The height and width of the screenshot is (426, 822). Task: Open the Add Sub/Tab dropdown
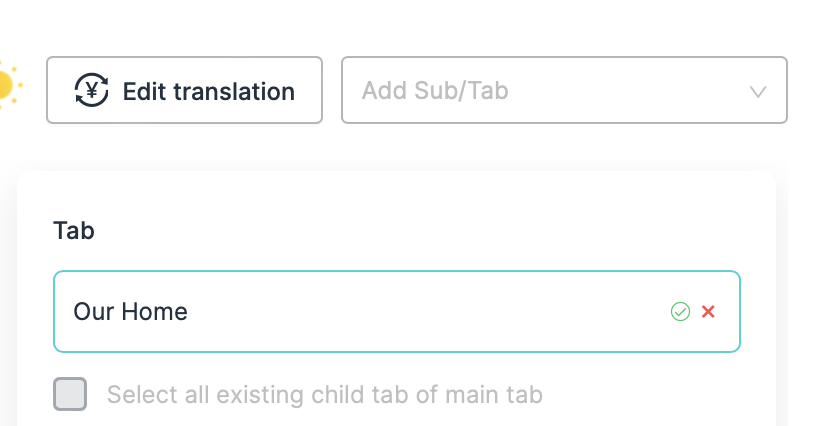[x=564, y=91]
